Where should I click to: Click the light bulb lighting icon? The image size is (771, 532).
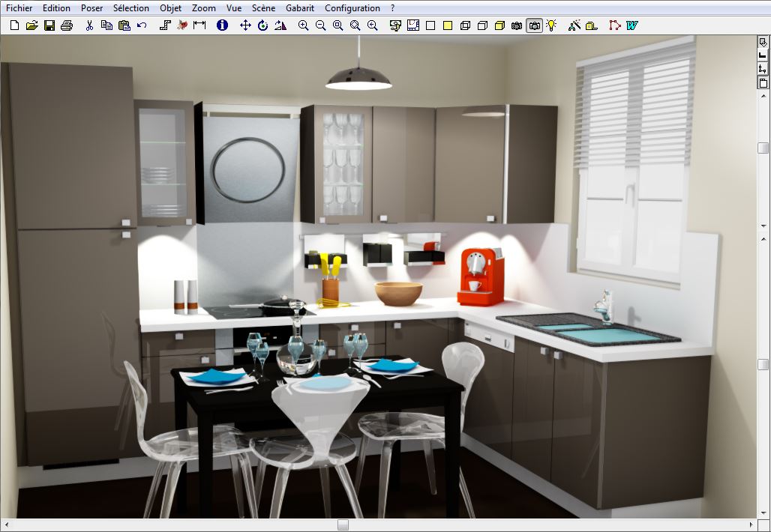coord(552,25)
